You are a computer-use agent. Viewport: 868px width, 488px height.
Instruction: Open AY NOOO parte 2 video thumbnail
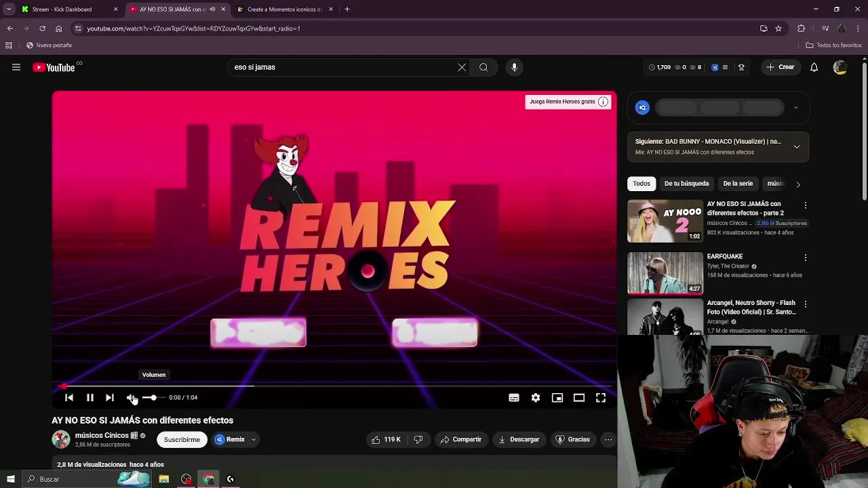[665, 221]
